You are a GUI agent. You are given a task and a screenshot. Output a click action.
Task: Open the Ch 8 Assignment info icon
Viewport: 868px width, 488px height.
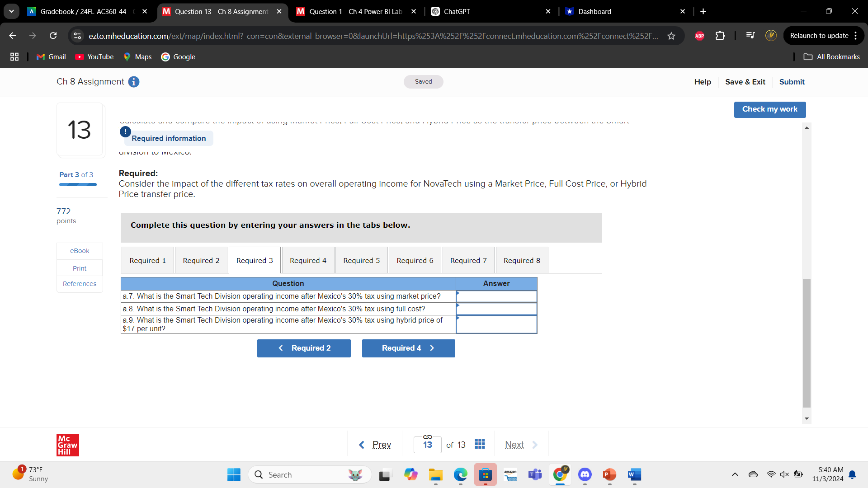(133, 82)
